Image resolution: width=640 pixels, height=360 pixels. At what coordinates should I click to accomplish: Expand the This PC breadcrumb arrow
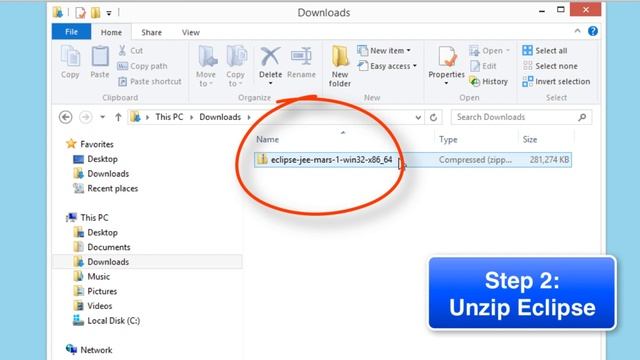[191, 117]
